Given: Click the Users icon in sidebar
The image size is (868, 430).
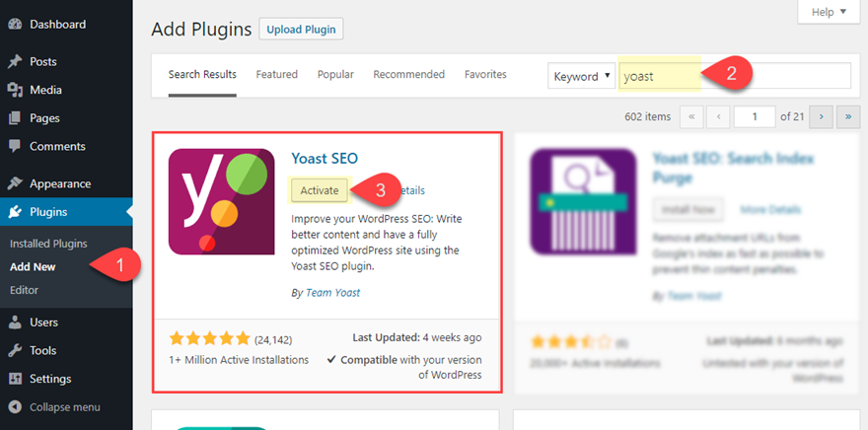Looking at the screenshot, I should 15,322.
